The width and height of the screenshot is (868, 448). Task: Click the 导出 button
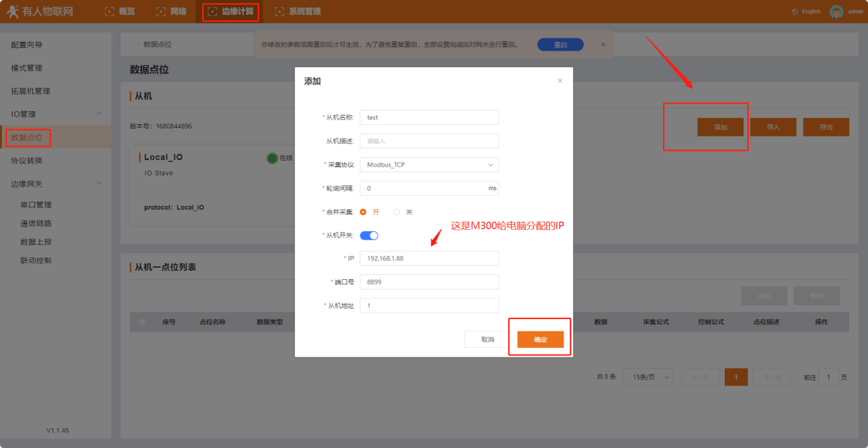click(x=826, y=127)
